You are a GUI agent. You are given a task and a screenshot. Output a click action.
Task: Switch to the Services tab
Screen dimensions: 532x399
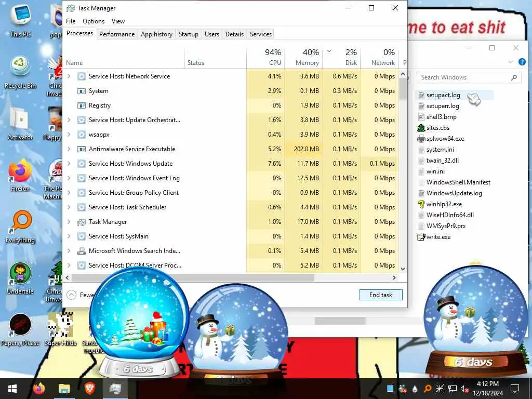[261, 34]
